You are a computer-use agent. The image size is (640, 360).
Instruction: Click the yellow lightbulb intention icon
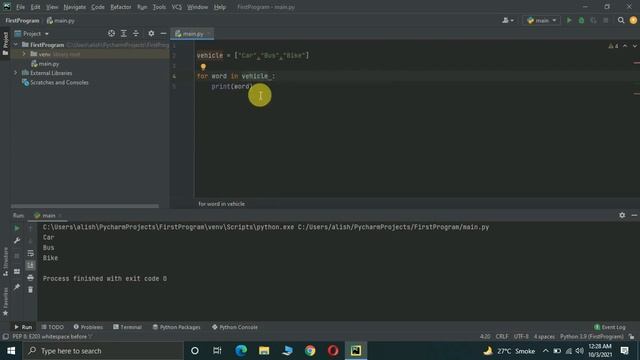[203, 67]
